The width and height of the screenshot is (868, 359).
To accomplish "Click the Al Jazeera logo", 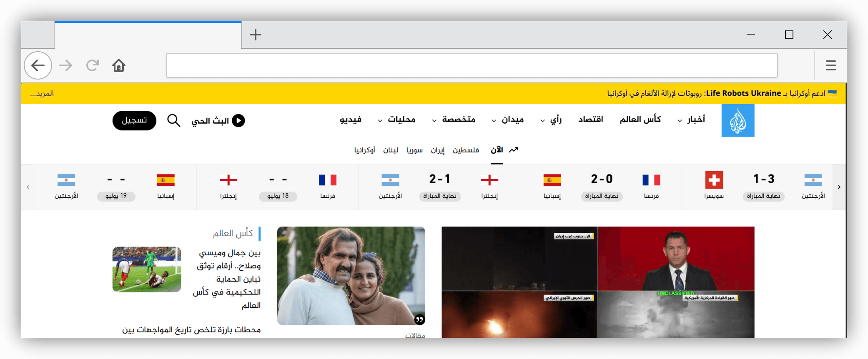I will 738,120.
